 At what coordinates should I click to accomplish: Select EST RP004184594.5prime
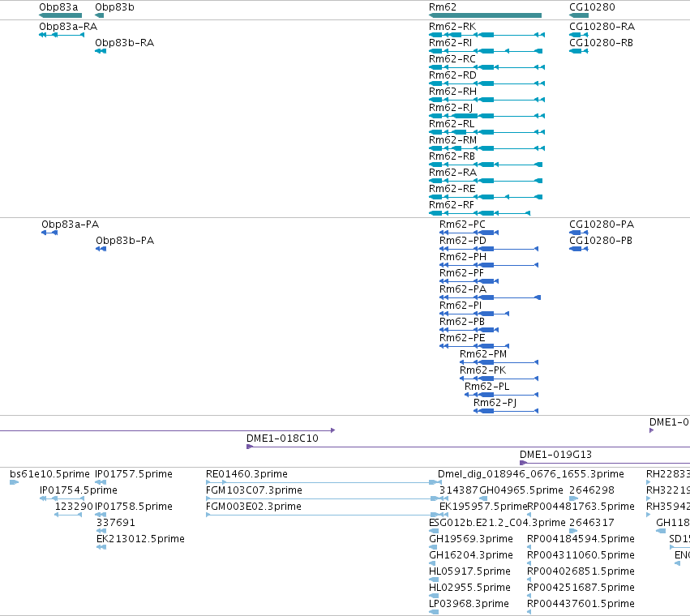[x=529, y=547]
